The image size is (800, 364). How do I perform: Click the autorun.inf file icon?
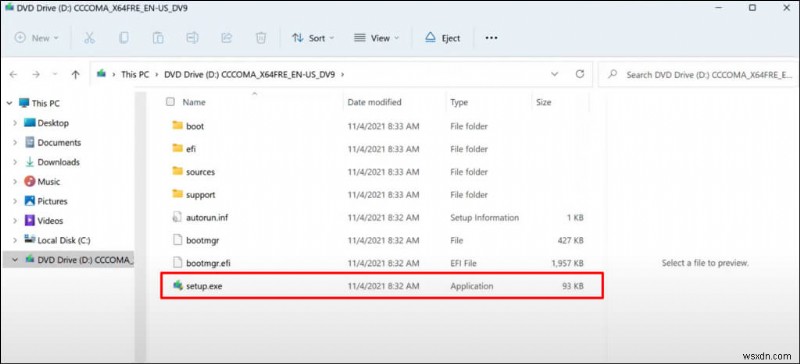(x=178, y=217)
